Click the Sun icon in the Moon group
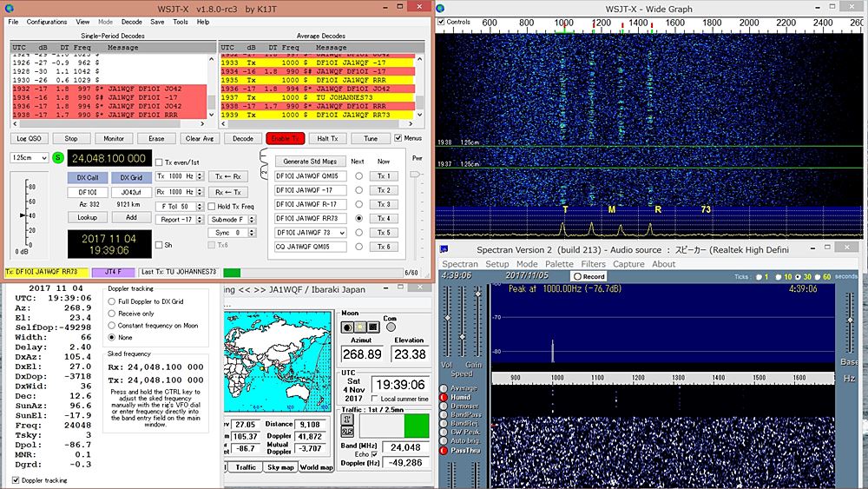Screen dimensions: 868x489 coord(360,327)
